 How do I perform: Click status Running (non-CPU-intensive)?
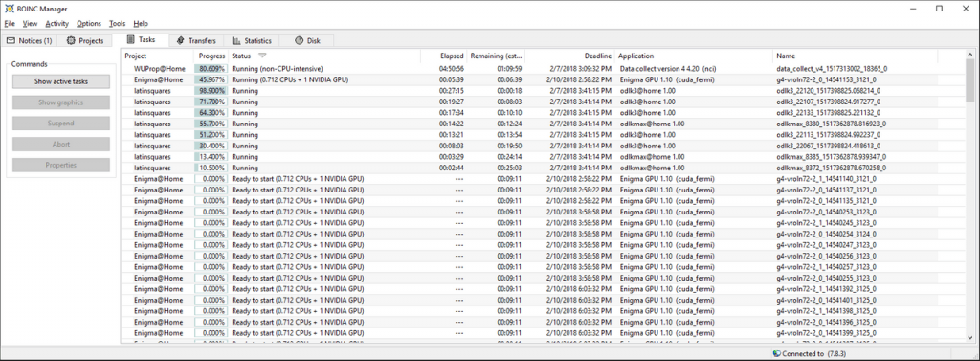pos(278,68)
